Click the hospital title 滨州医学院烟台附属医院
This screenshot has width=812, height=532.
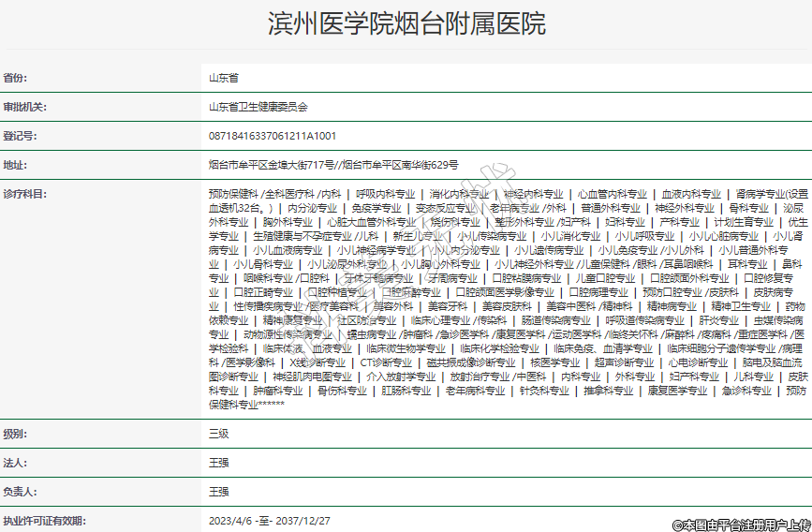pyautogui.click(x=406, y=22)
